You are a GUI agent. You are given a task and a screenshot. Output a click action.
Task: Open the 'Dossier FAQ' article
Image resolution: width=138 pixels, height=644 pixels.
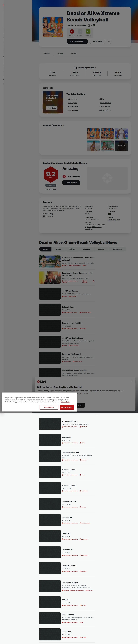[67, 632]
